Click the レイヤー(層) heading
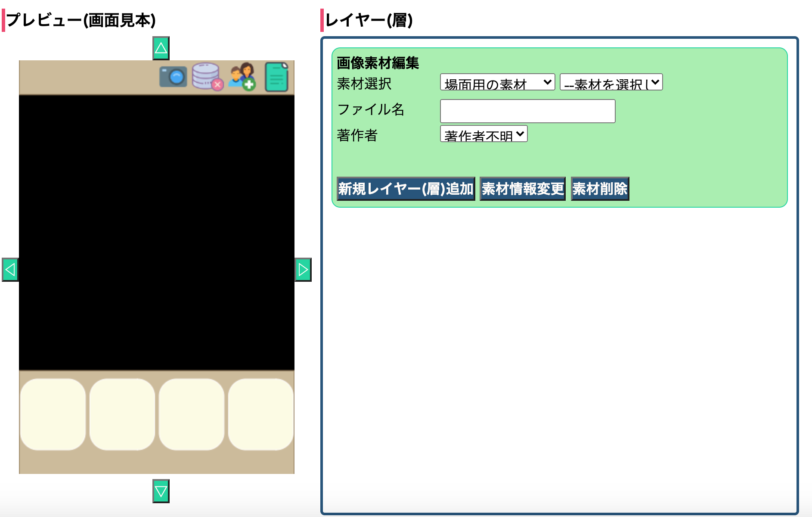This screenshot has width=812, height=517. pyautogui.click(x=369, y=20)
